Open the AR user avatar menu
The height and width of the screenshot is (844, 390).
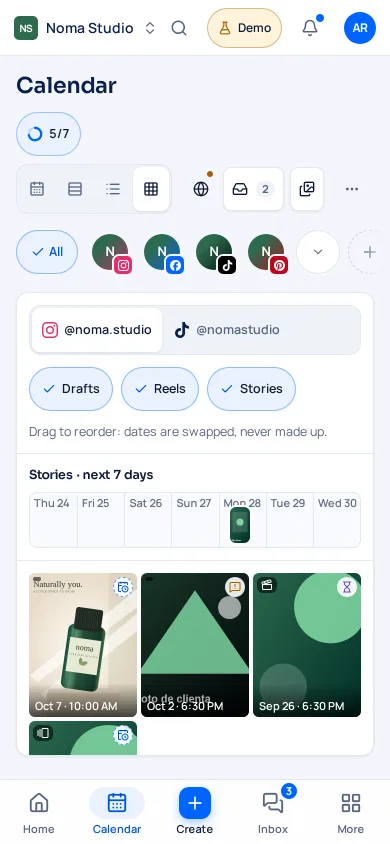360,28
